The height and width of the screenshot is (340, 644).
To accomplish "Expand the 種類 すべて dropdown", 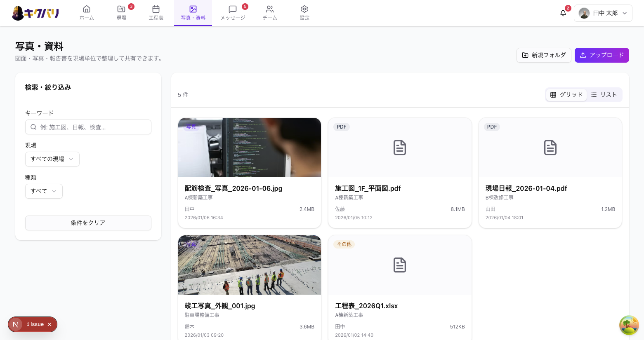I will (44, 191).
